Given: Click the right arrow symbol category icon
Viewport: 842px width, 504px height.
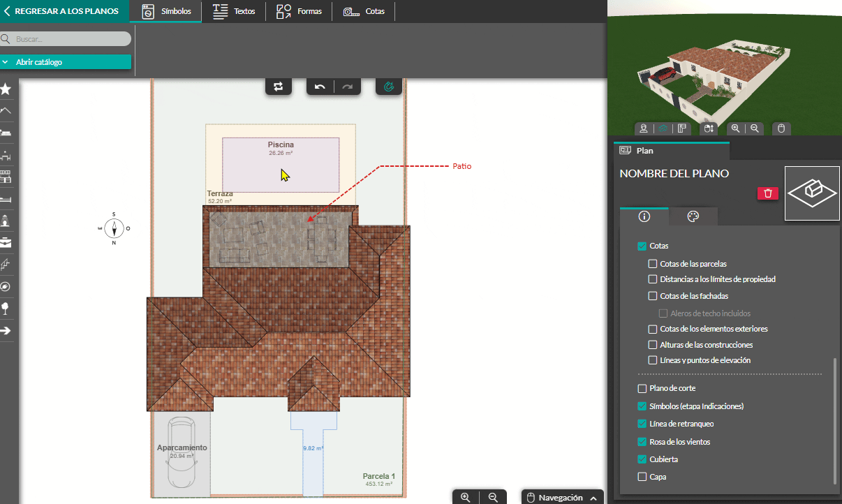Looking at the screenshot, I should 6,330.
